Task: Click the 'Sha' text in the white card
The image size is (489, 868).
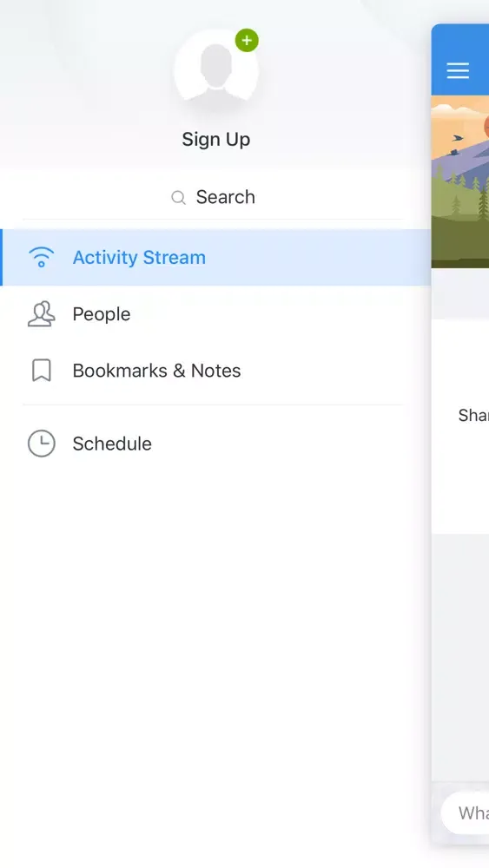Action: 473,415
